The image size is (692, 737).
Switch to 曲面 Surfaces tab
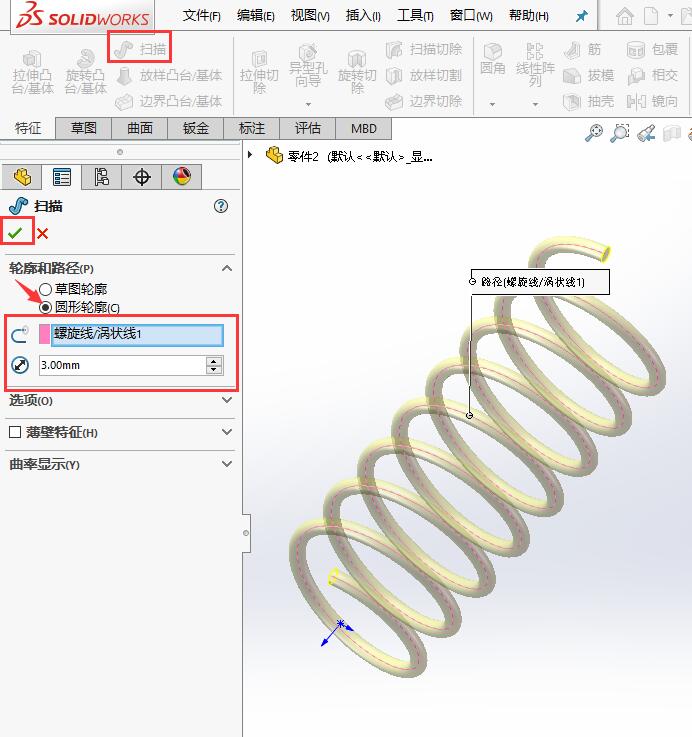pos(140,128)
